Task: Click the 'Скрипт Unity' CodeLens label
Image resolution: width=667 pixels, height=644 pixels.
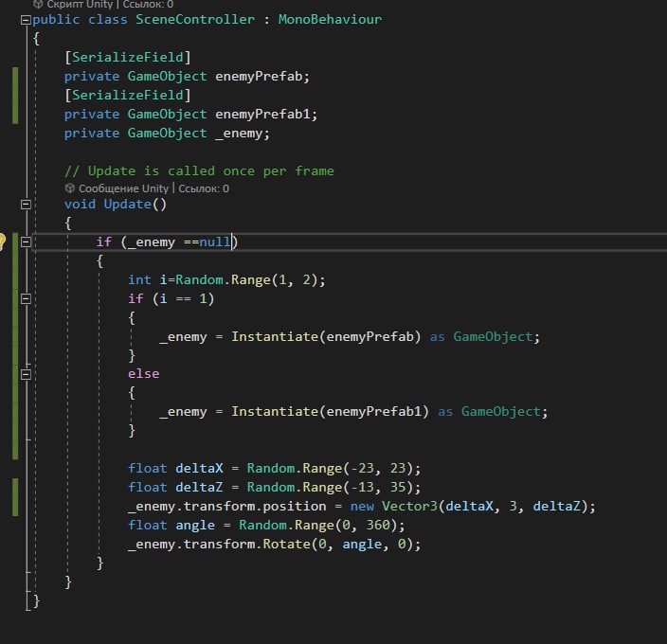Action: (x=80, y=5)
